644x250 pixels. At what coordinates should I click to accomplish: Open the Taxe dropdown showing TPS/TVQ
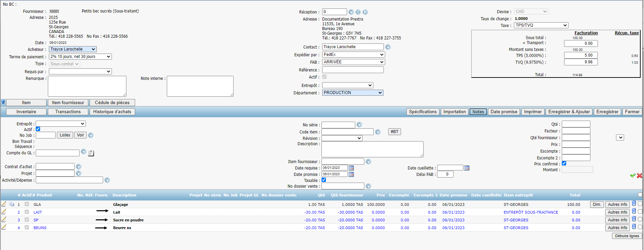point(541,25)
